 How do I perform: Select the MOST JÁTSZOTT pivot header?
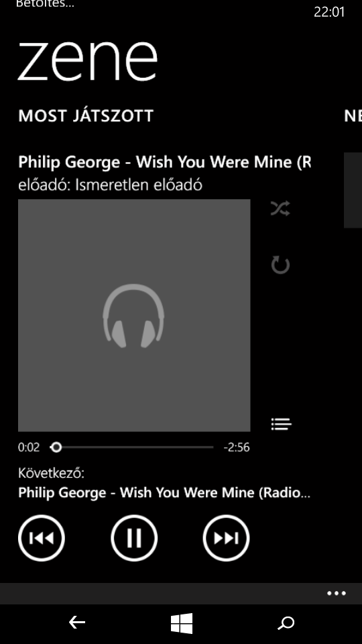[86, 116]
